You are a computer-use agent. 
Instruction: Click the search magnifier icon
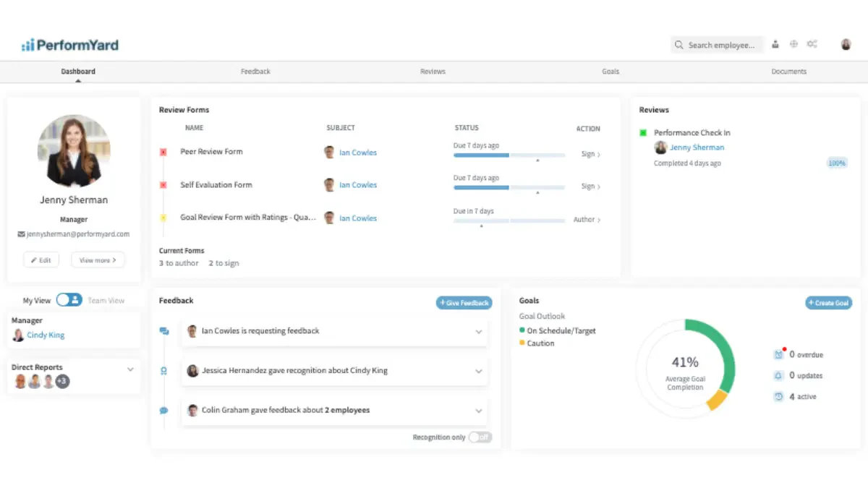click(x=679, y=45)
